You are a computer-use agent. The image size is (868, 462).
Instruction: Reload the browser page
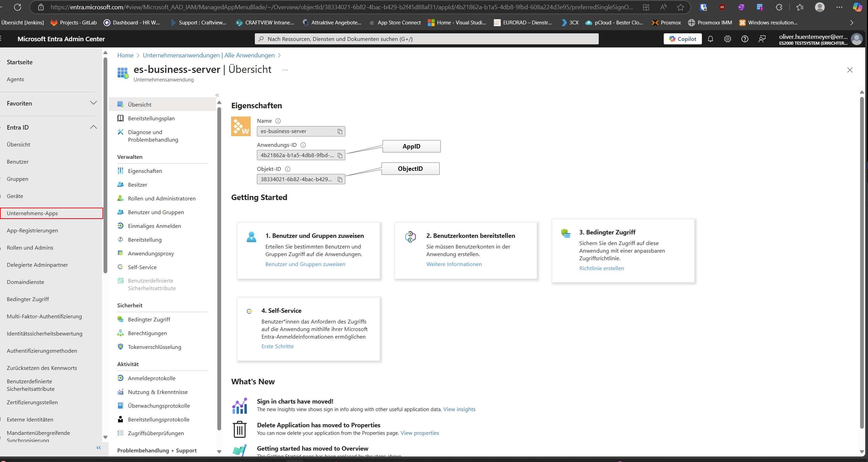pyautogui.click(x=18, y=7)
